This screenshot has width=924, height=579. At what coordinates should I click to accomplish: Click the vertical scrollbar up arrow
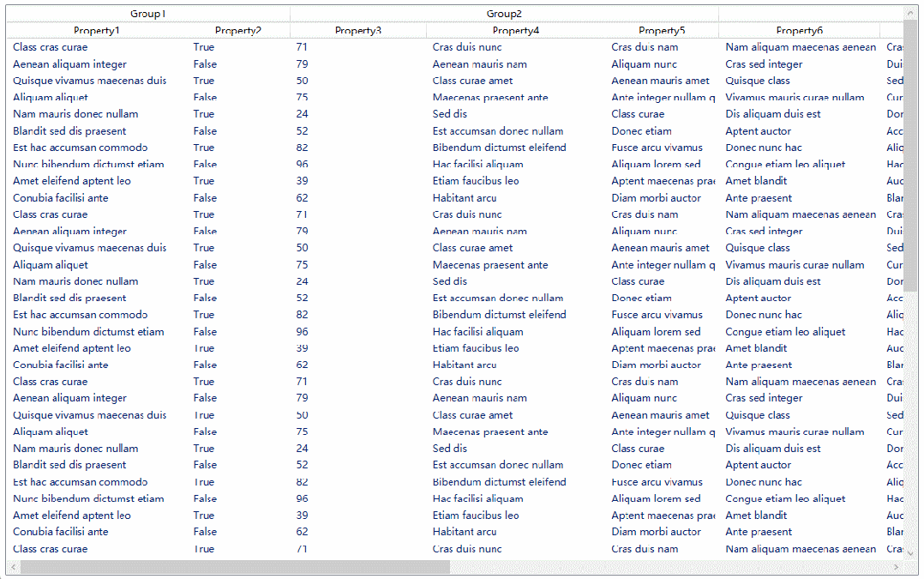910,13
